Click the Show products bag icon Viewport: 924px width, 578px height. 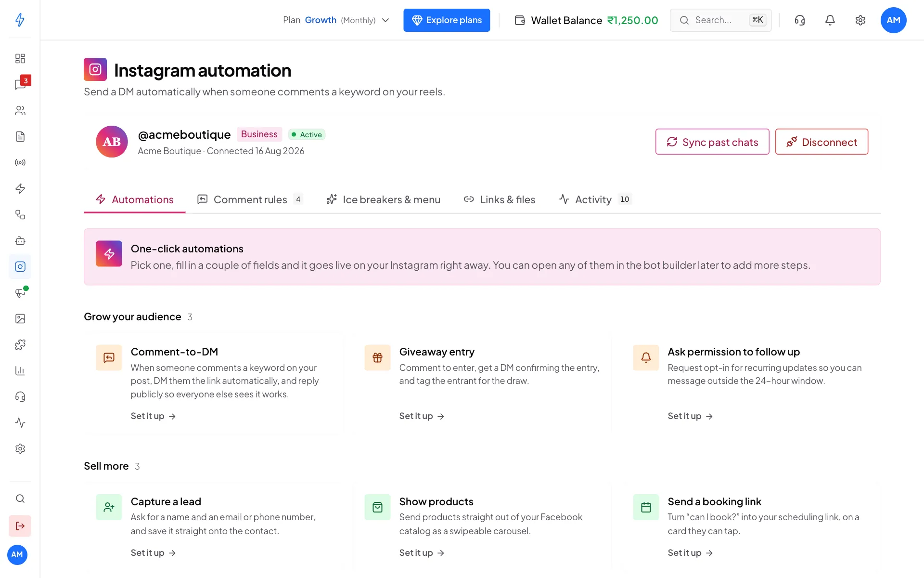[377, 507]
